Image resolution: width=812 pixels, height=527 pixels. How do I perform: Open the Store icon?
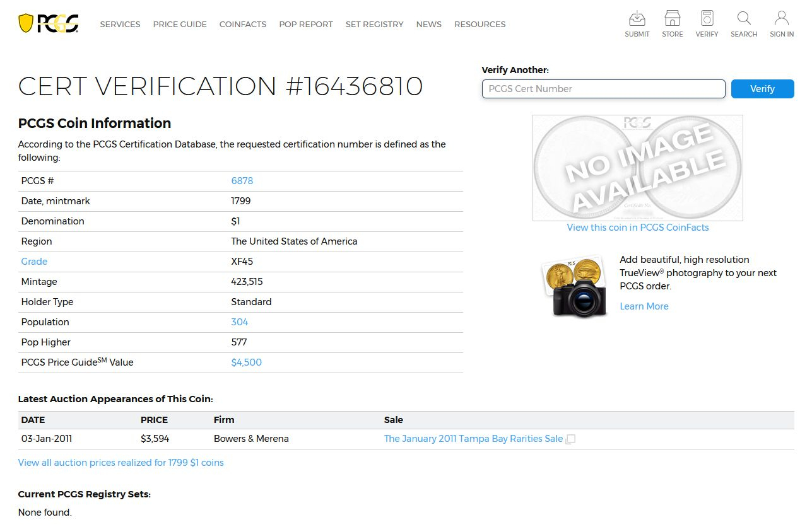673,24
